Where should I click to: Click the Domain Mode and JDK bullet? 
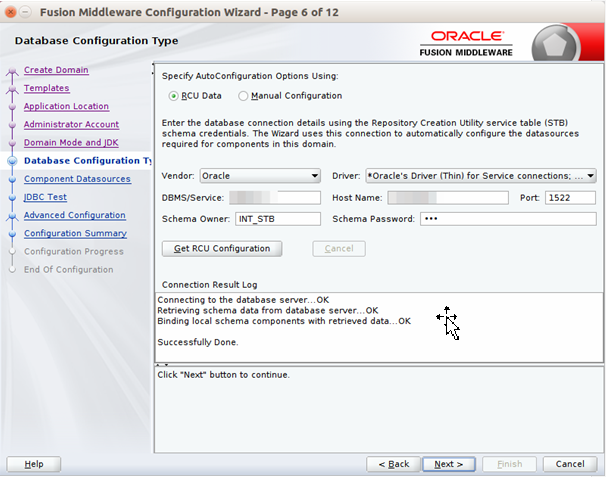coord(12,143)
